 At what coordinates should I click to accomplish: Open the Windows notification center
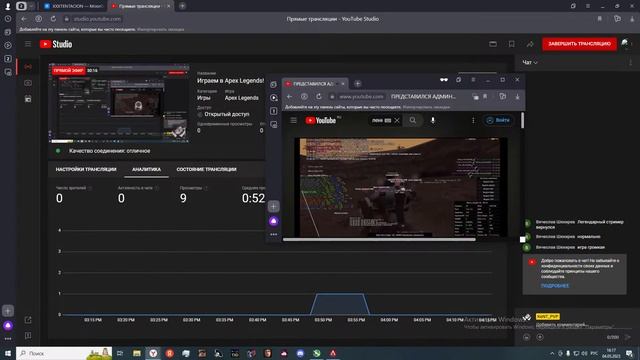coord(629,353)
